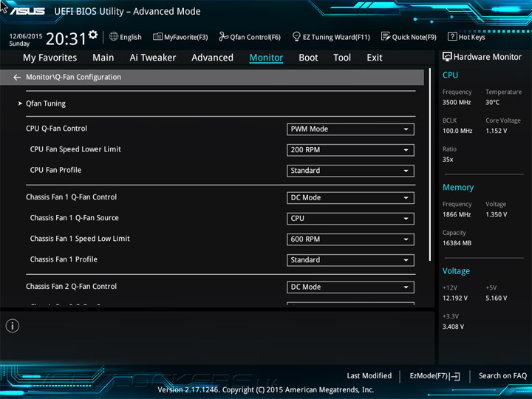Go to the Boot tab
Screen dimensions: 532x399
(308, 58)
